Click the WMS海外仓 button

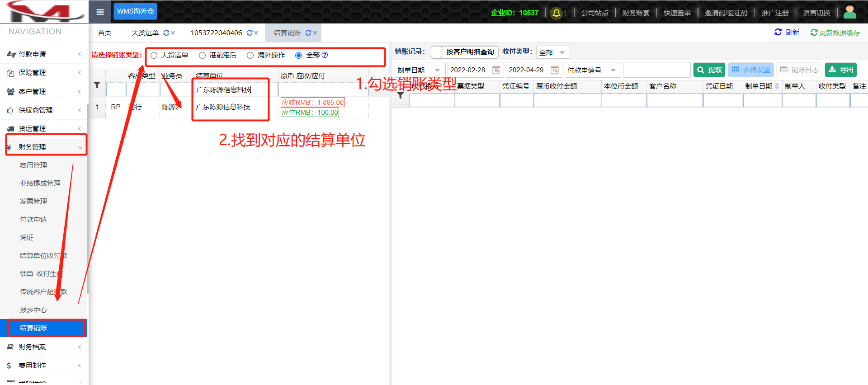pyautogui.click(x=135, y=11)
